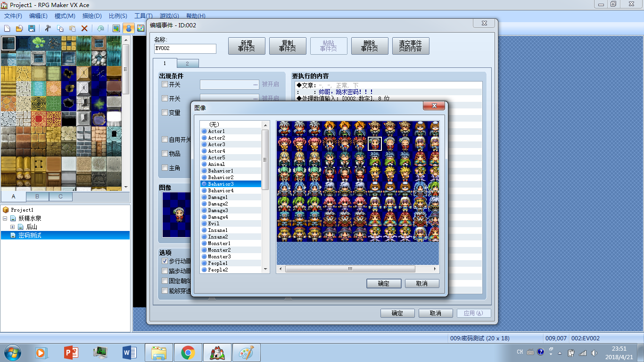
Task: Click the RPG Maker taskbar icon
Action: coord(217,352)
